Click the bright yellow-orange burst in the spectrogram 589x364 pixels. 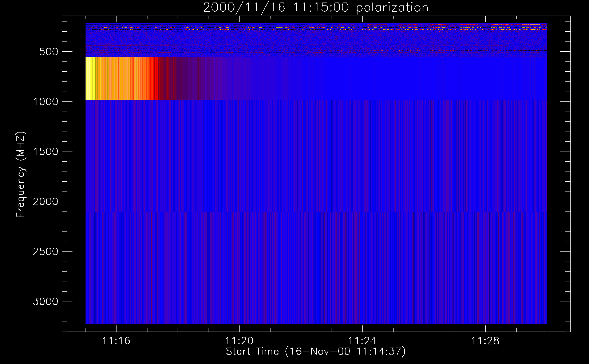coord(122,78)
